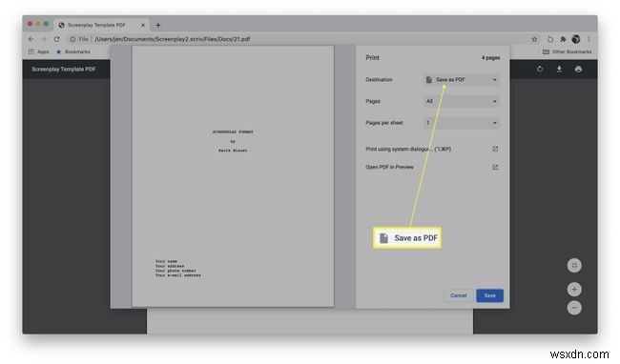Viewport: 620px width, 364px height.
Task: Click the '4 pages' count text
Action: tap(490, 57)
